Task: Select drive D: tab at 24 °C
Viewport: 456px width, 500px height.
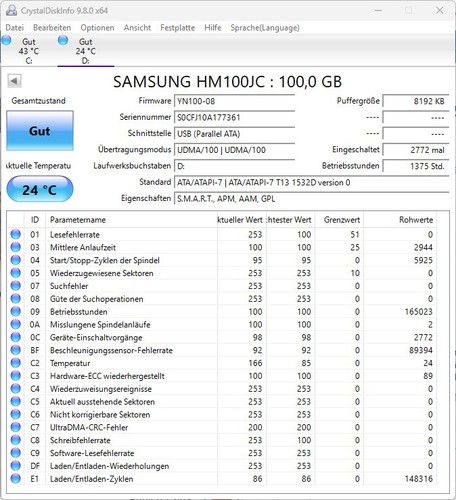Action: (x=85, y=51)
